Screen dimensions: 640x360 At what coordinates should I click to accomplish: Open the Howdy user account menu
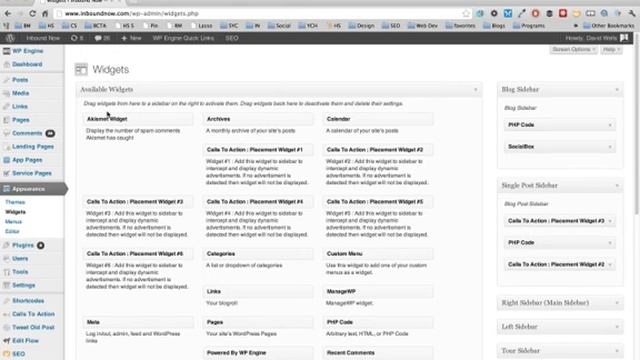596,38
